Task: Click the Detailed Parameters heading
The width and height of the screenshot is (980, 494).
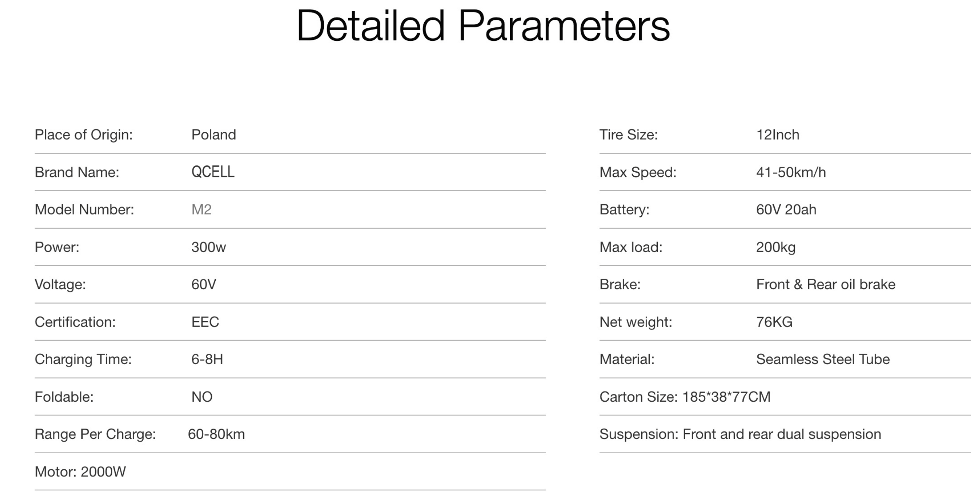Action: pos(483,26)
